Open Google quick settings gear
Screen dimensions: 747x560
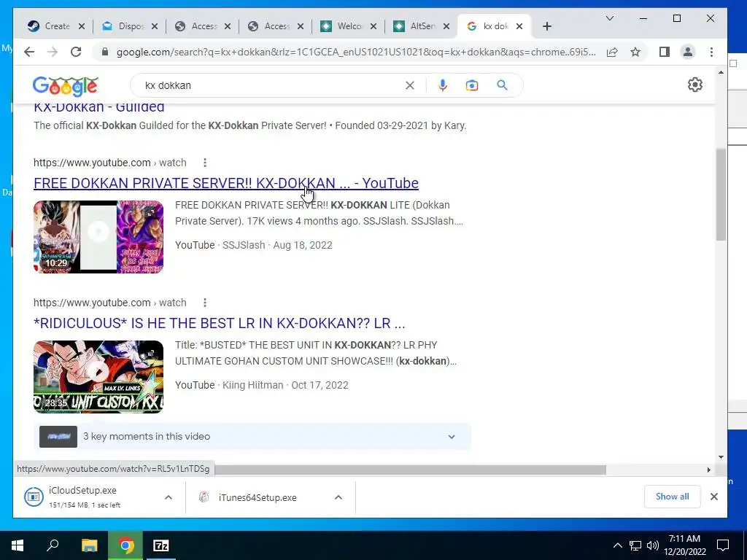[695, 85]
